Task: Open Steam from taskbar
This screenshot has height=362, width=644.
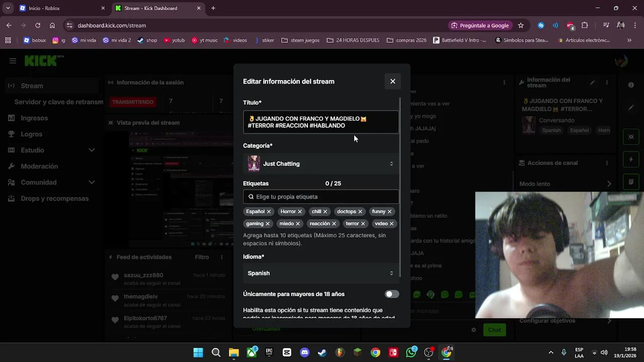Action: pos(322,352)
